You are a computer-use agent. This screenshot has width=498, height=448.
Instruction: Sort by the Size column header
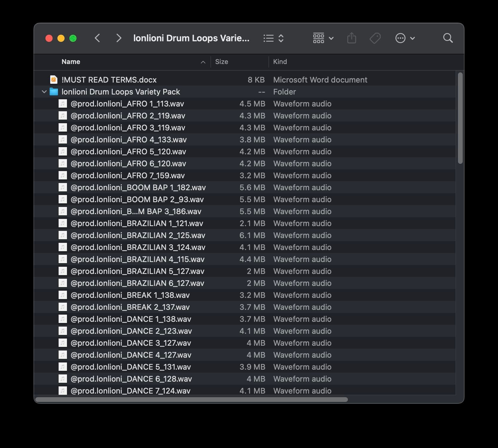[x=221, y=62]
